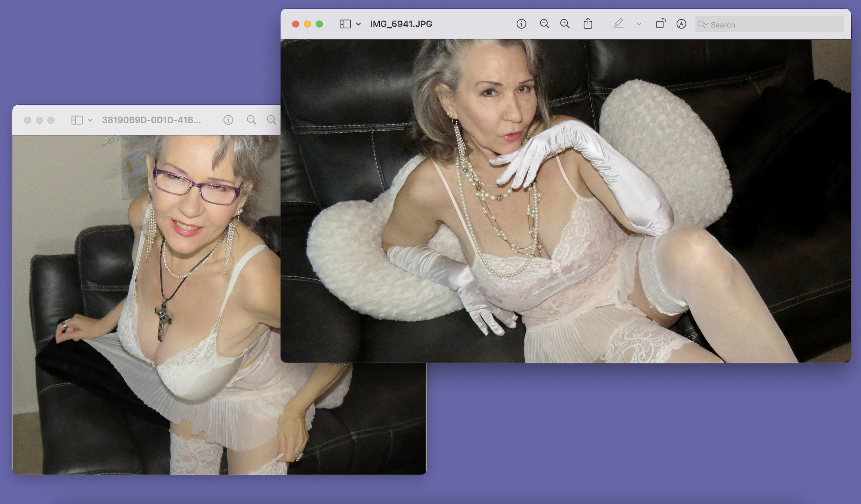Bring the 38190B9D-0D1D-41B... window title forward
Viewport: 861px width, 504px height.
(151, 120)
